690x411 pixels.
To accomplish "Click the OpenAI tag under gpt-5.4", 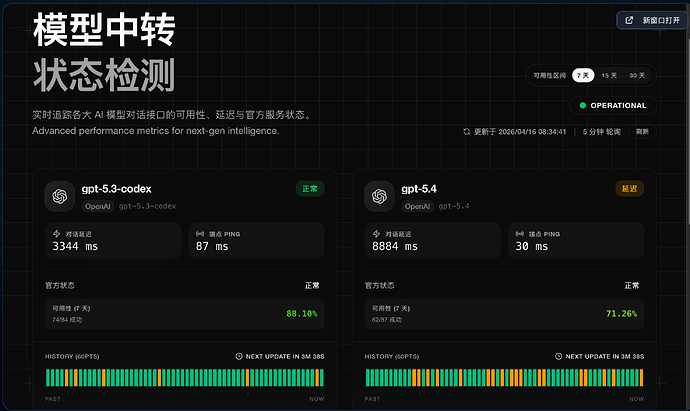I will [417, 206].
